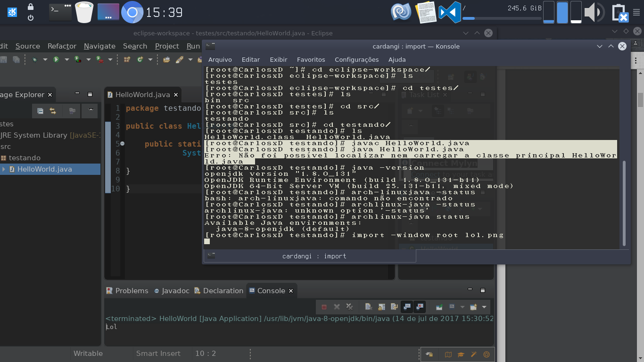
Task: Switch to the Declaration tab
Action: coord(218,291)
